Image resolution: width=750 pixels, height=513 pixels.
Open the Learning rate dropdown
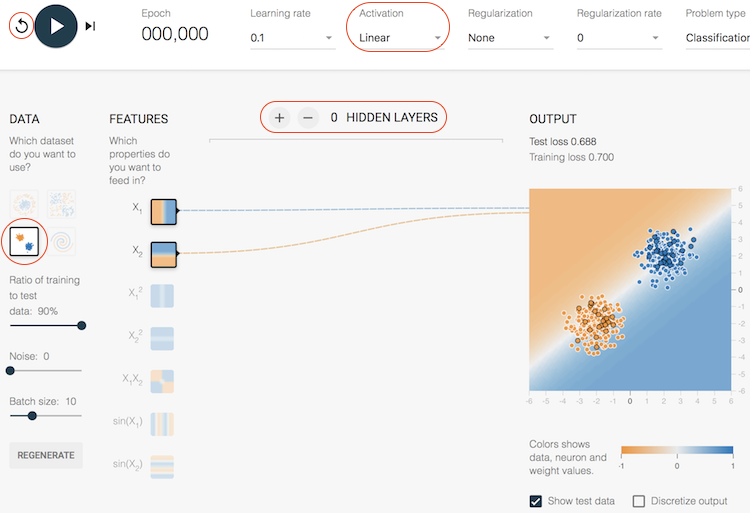point(292,38)
